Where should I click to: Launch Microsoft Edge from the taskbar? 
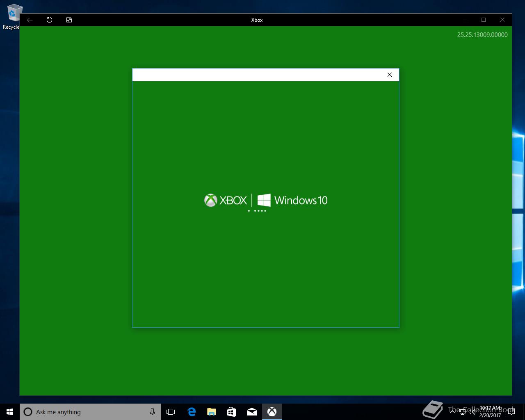click(192, 412)
